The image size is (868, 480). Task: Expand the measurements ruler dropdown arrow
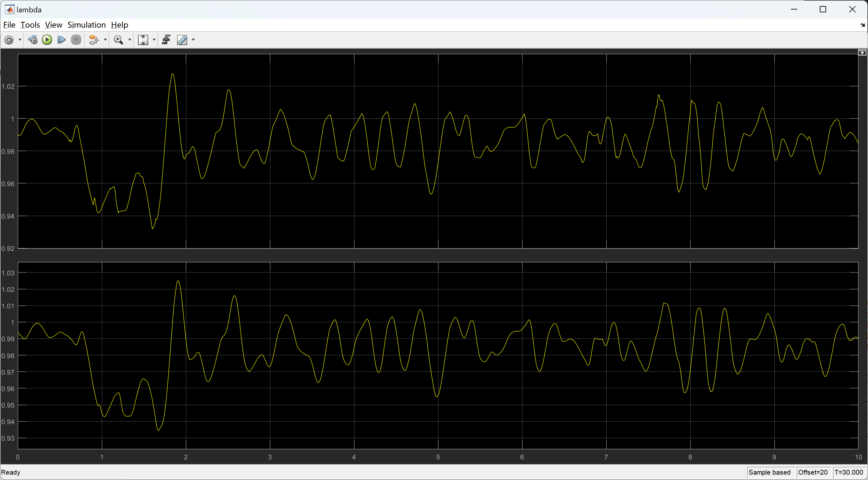coord(193,40)
